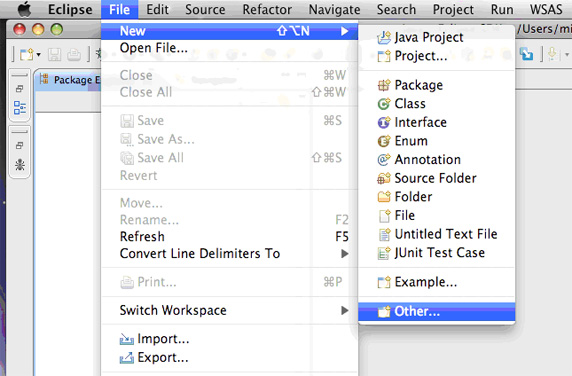Expand the Switch Workspace submenu arrow

click(344, 310)
